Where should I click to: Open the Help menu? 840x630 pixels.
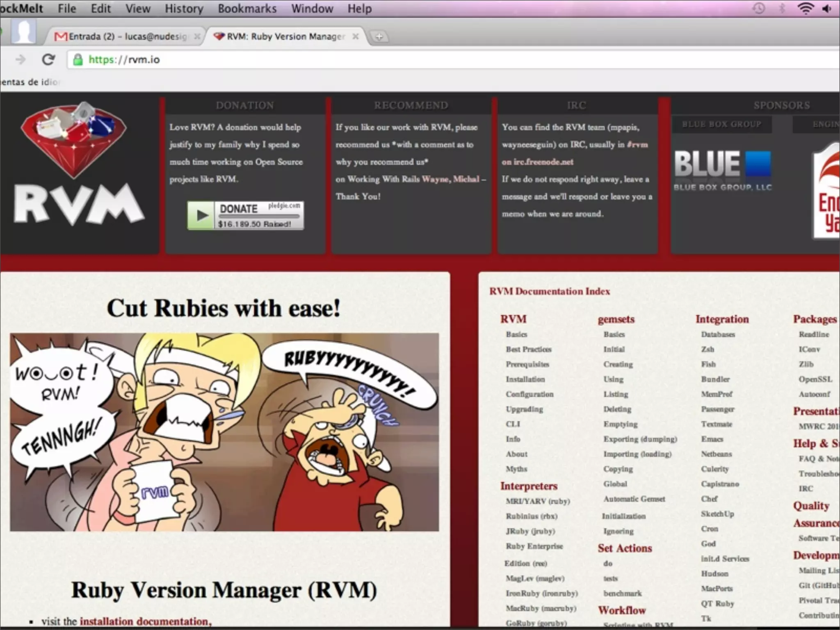[360, 9]
